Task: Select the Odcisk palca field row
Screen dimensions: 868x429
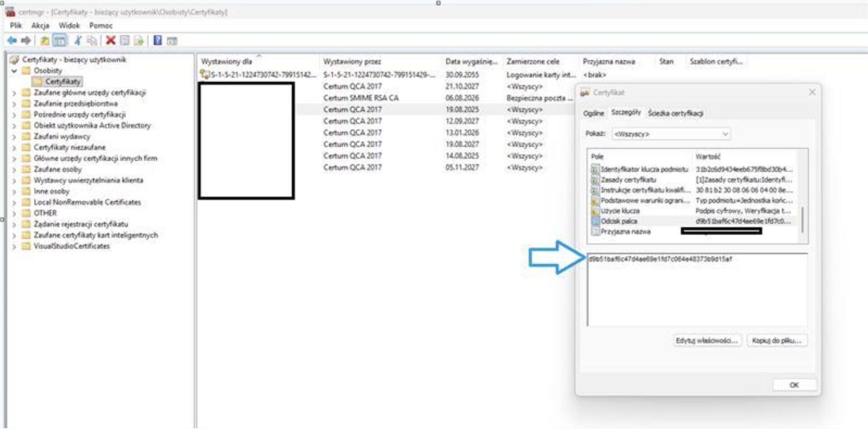Action: pos(619,221)
